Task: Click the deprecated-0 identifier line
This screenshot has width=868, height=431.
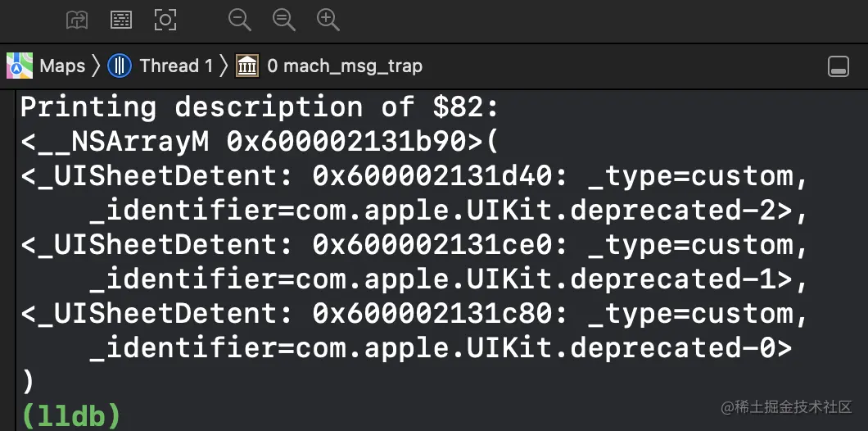Action: coord(441,348)
